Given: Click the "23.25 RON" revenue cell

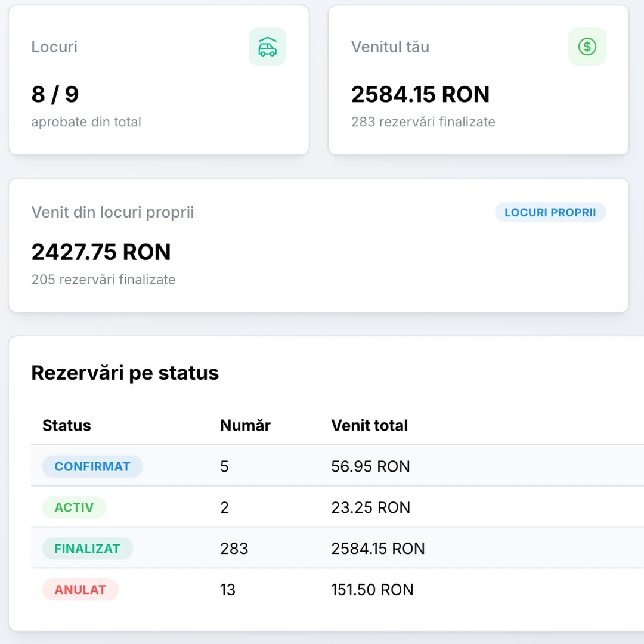Looking at the screenshot, I should tap(371, 507).
